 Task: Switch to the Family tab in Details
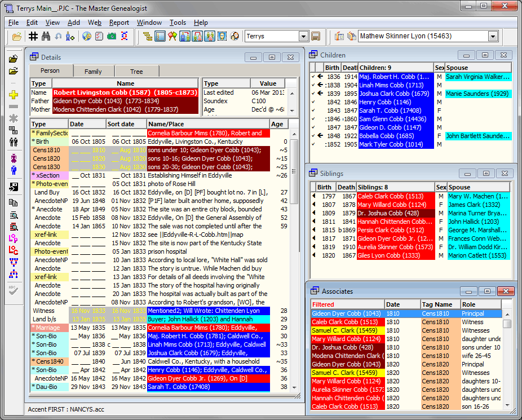94,71
